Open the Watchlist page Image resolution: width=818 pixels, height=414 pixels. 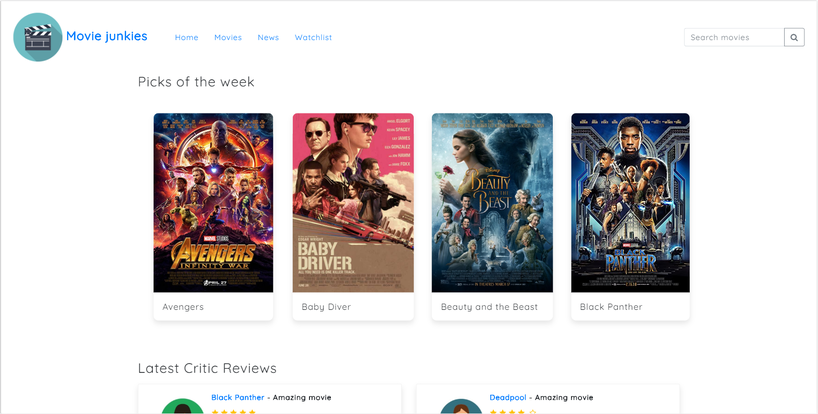(313, 38)
